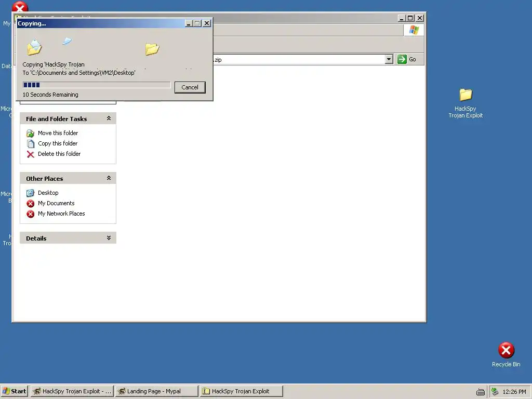Click destination folder icon in Copying dialog
Image resolution: width=532 pixels, height=399 pixels.
(152, 49)
